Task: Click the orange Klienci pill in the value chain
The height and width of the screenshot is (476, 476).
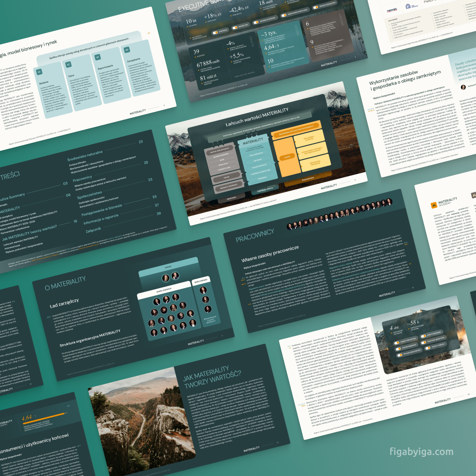Action: [x=287, y=157]
